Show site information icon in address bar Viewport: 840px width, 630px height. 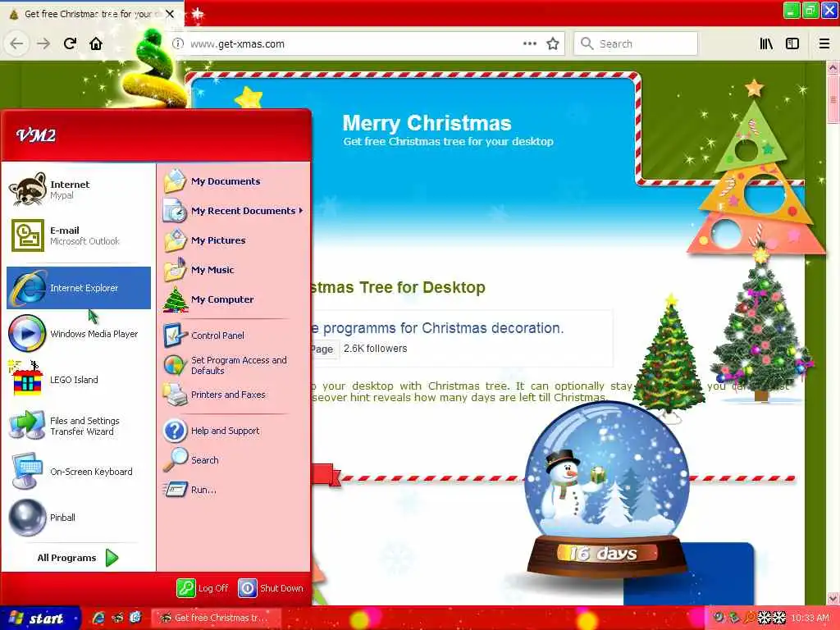[178, 43]
